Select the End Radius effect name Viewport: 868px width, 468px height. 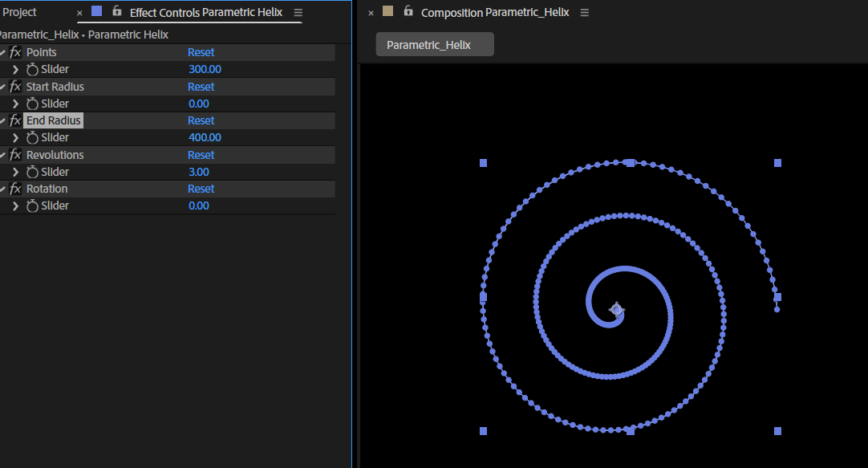pos(53,120)
